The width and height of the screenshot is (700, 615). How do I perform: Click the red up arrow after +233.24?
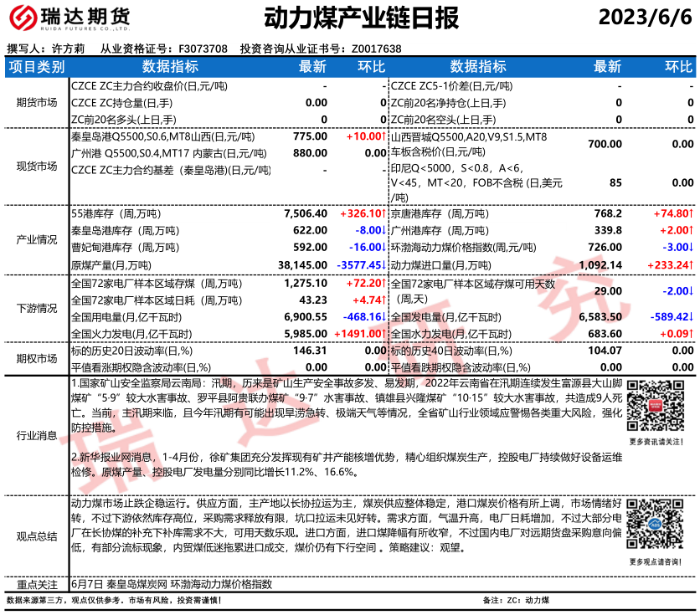click(692, 264)
